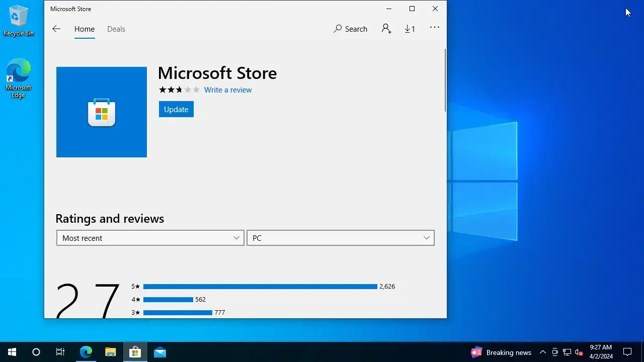
Task: Open Downloads and updates indicator
Action: coord(410,29)
